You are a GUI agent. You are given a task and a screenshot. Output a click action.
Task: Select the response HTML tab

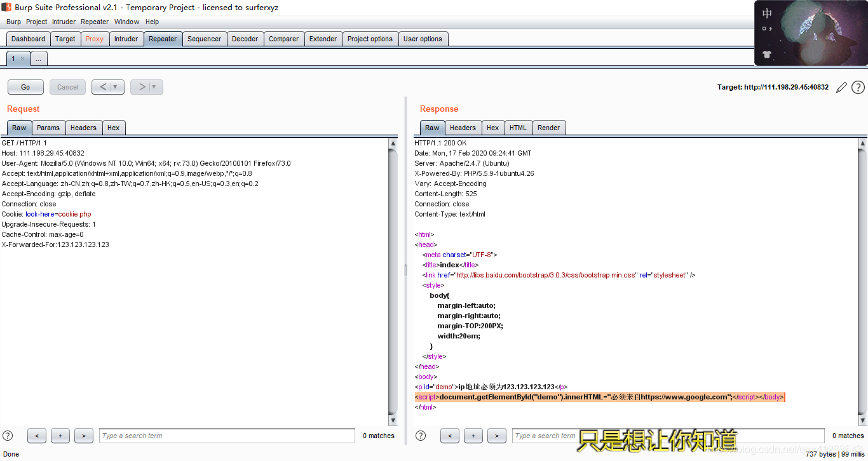coord(518,128)
